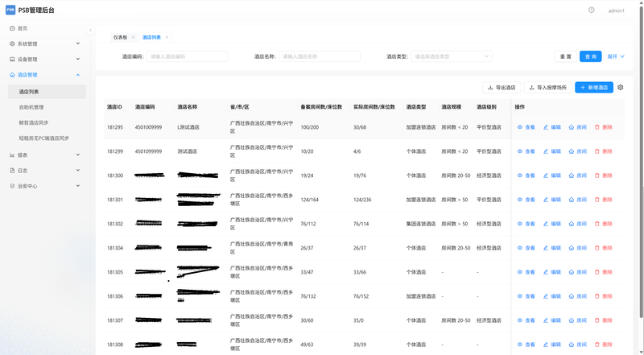Collapse the sidebar with arrow handle

click(90, 30)
